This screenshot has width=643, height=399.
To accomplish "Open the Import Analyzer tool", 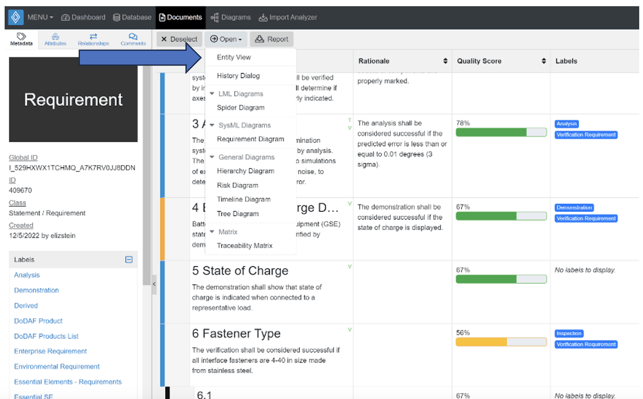I will coord(287,17).
